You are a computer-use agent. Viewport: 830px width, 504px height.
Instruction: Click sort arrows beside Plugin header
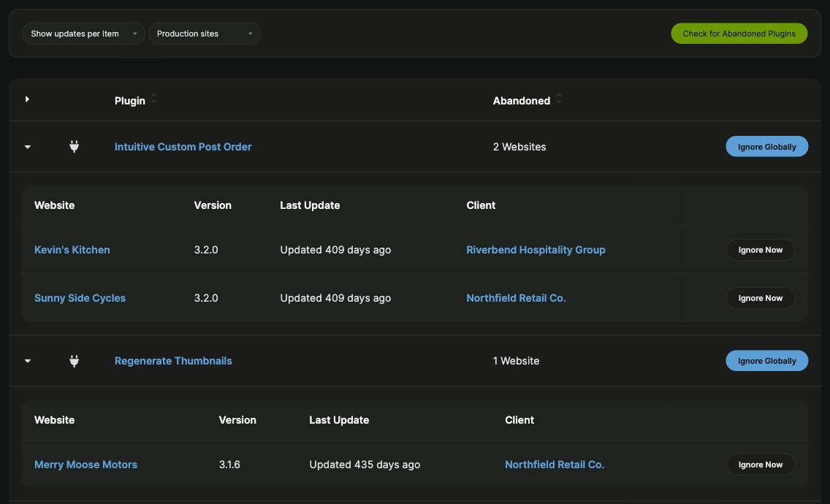click(154, 99)
